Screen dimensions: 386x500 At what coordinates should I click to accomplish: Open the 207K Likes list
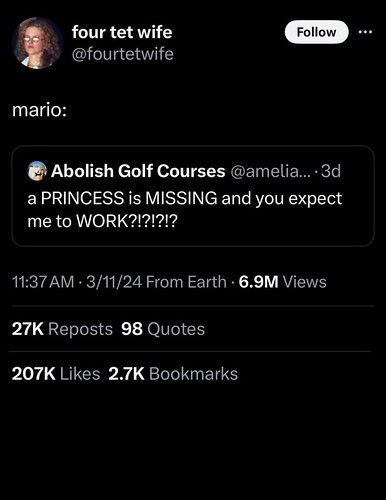[56, 374]
